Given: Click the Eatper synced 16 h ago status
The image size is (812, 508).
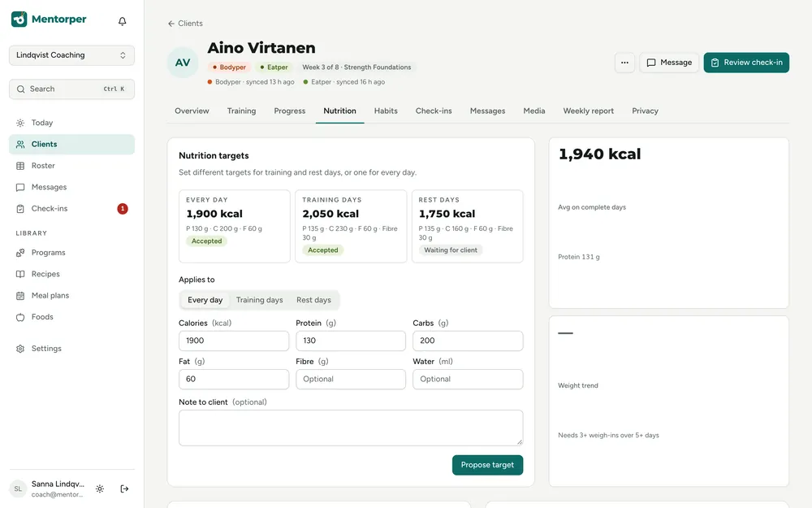Looking at the screenshot, I should tap(343, 82).
